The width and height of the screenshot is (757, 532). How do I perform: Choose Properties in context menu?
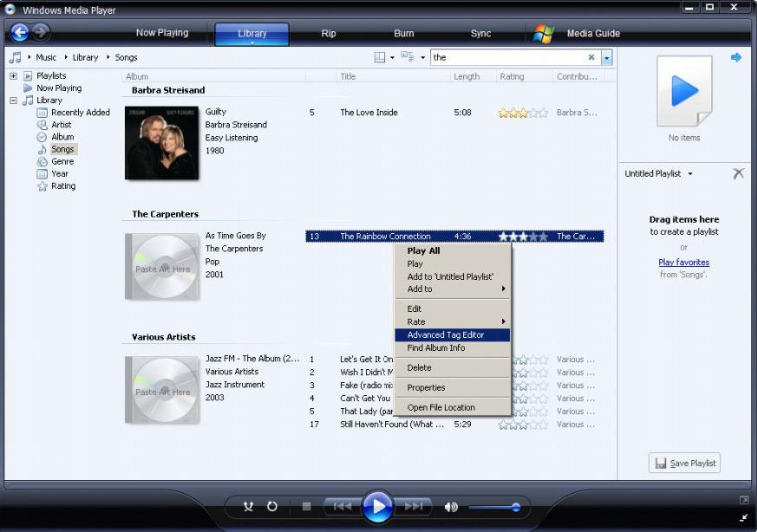452,387
